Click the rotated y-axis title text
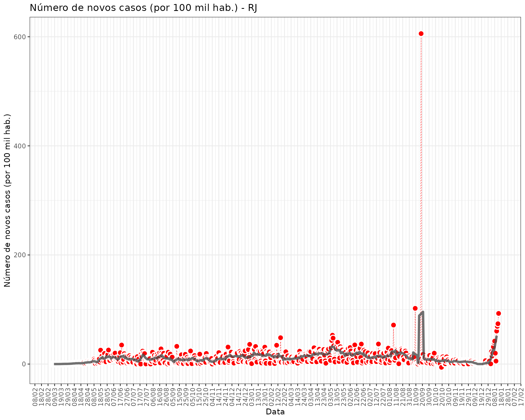This screenshot has height=420, width=525. (x=7, y=200)
